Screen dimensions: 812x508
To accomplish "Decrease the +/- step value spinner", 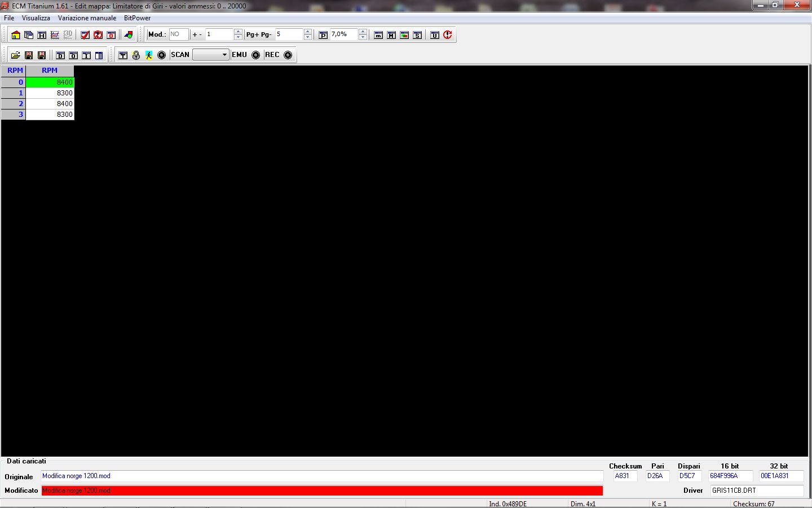I will (238, 37).
